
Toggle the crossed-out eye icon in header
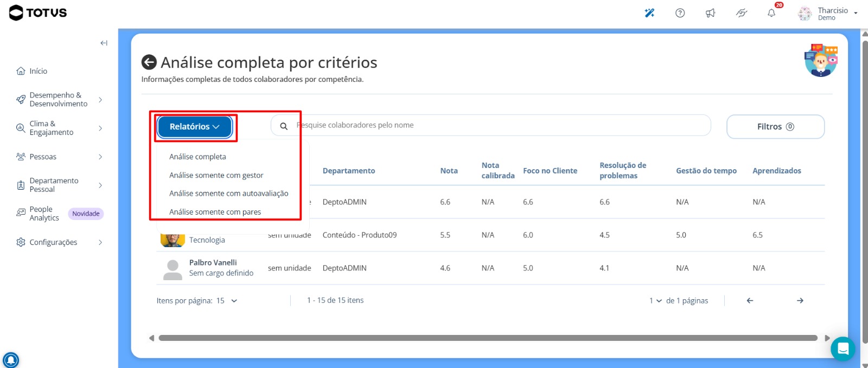pos(741,13)
